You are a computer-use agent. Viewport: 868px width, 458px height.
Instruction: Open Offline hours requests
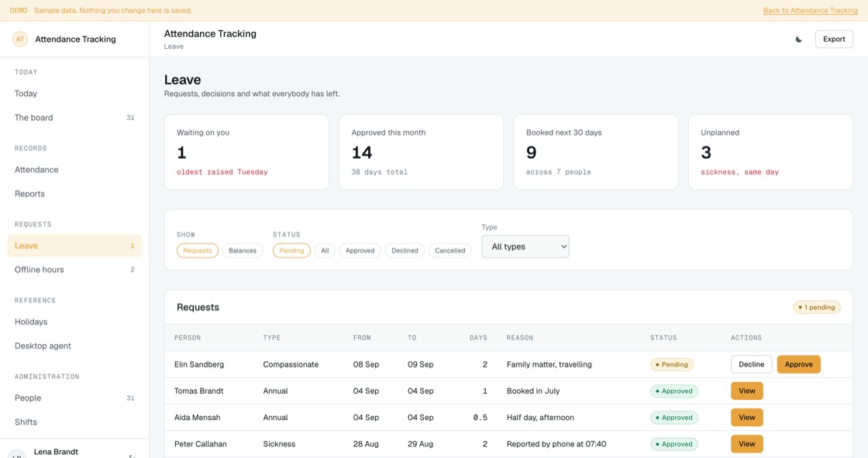tap(74, 270)
